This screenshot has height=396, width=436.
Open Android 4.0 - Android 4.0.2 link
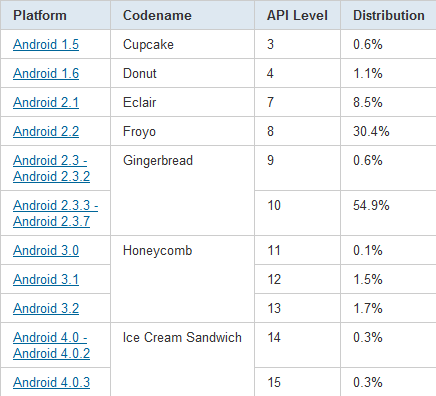(51, 345)
